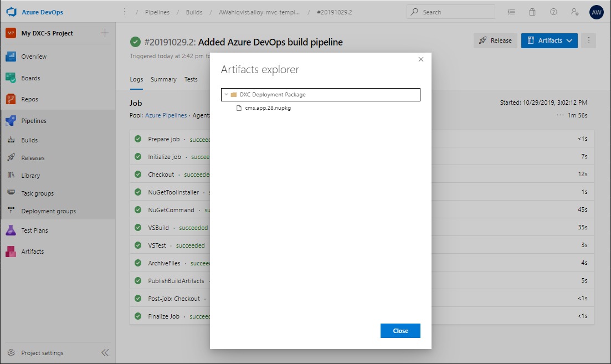Collapse the DXC Deployment Package folder

(x=226, y=95)
